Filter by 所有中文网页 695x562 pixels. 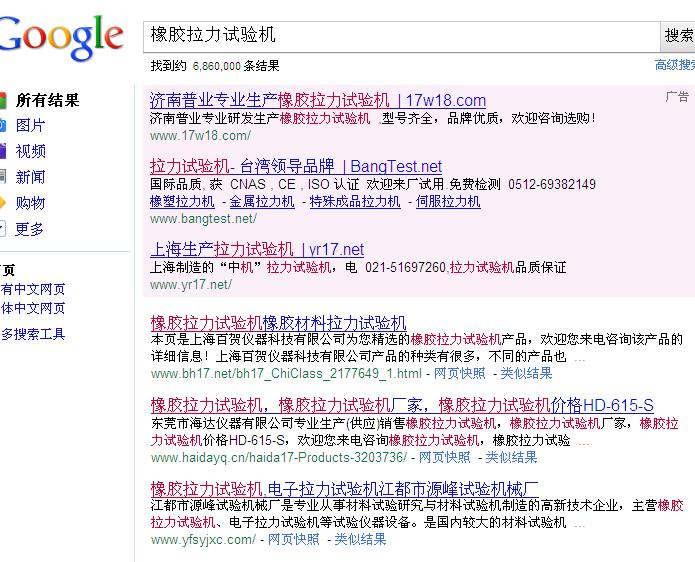pyautogui.click(x=33, y=289)
